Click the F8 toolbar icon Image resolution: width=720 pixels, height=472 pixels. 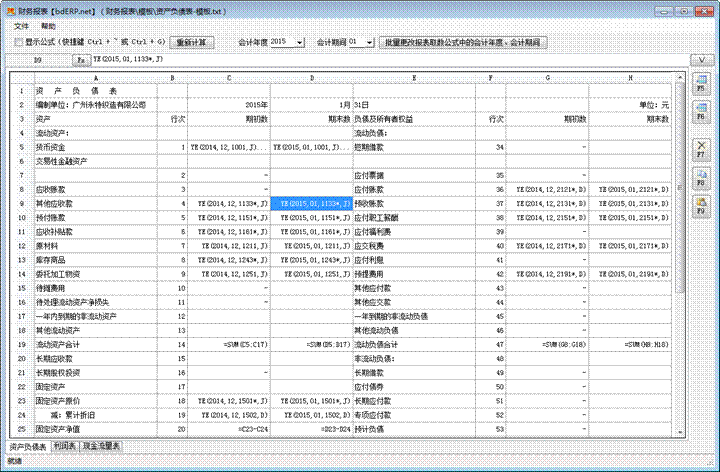point(701,178)
